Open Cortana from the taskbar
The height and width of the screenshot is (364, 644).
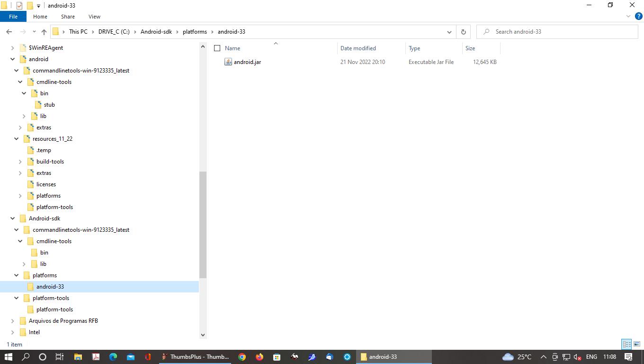[x=43, y=357]
